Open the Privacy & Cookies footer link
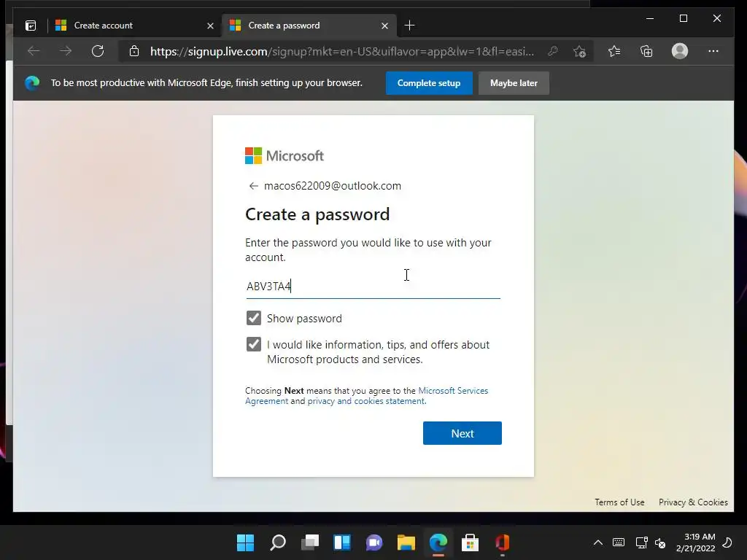The height and width of the screenshot is (560, 747). pyautogui.click(x=693, y=502)
